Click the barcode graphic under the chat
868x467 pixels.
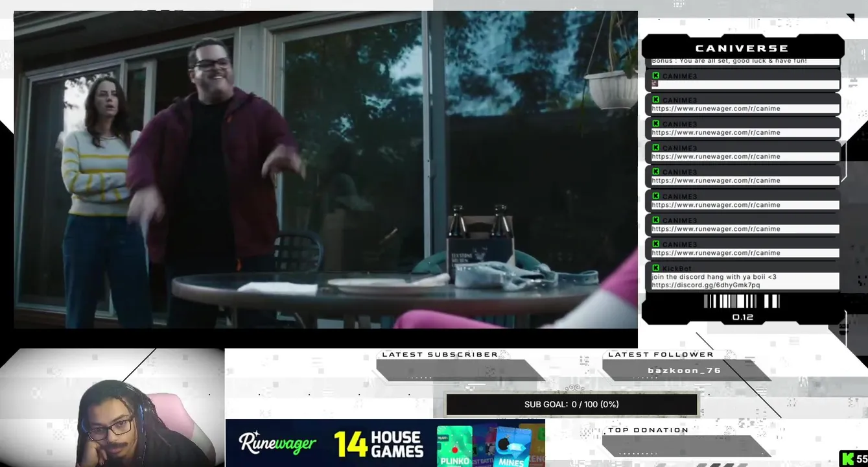point(742,302)
